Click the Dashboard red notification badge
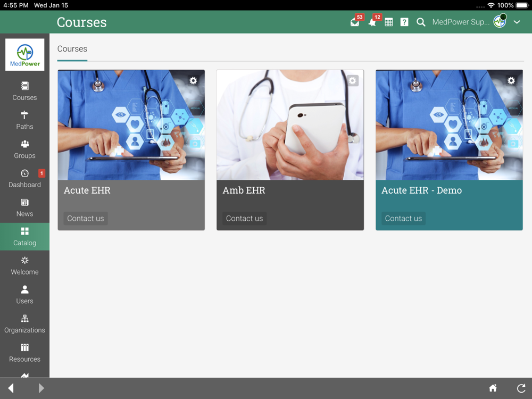The height and width of the screenshot is (399, 532). tap(41, 173)
